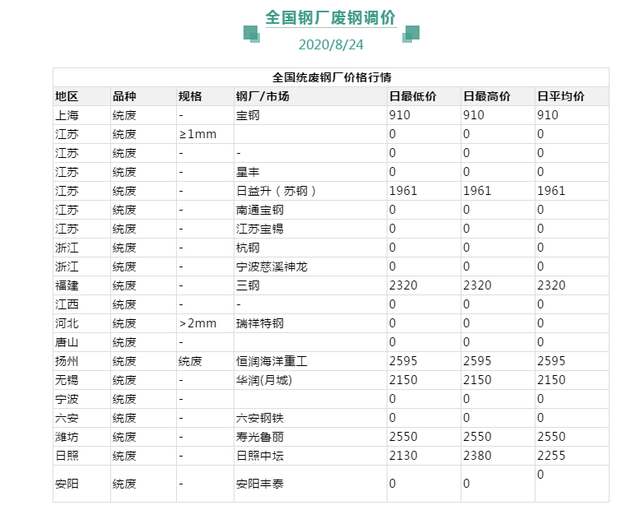The height and width of the screenshot is (510, 640).
Task: Select the 日最高价 column header
Action: click(487, 96)
